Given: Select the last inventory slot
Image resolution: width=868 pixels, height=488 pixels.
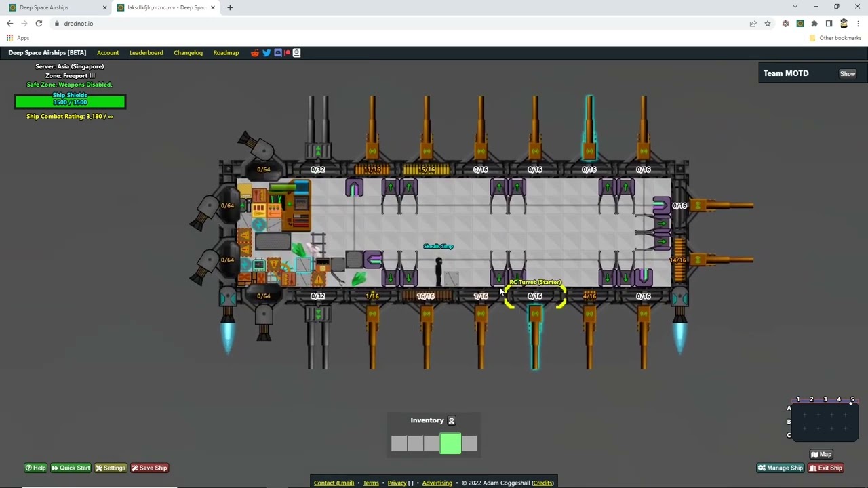Looking at the screenshot, I should point(469,444).
